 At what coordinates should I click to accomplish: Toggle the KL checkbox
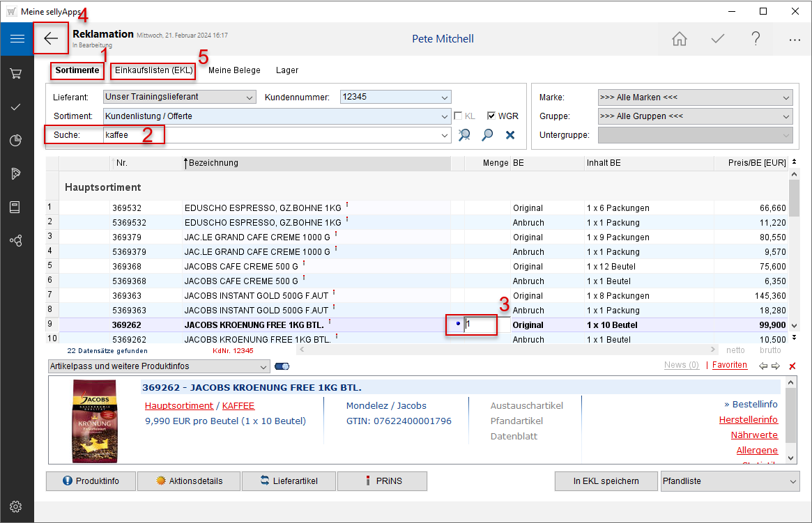[x=459, y=116]
